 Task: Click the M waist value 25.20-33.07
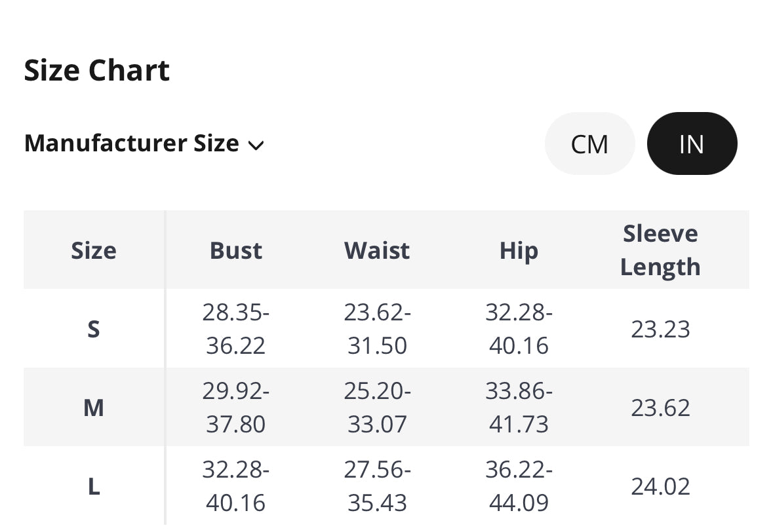click(377, 408)
